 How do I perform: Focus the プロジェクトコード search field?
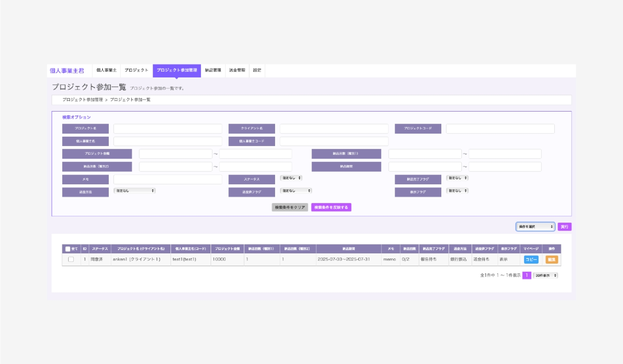pyautogui.click(x=500, y=129)
